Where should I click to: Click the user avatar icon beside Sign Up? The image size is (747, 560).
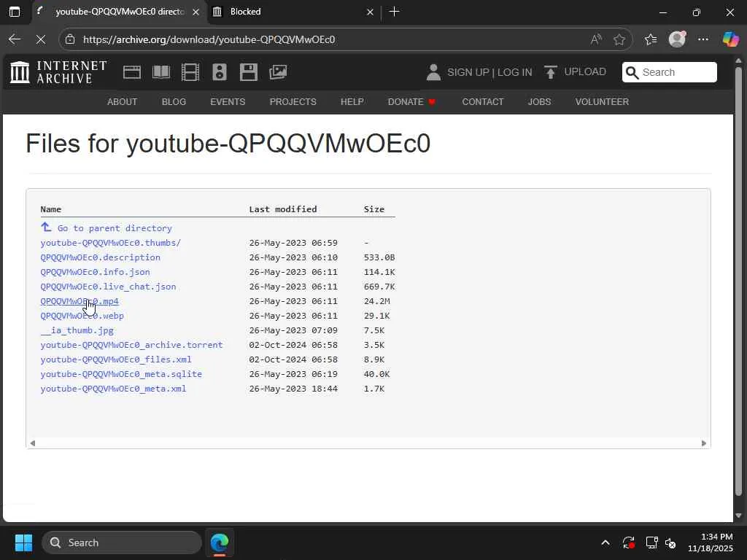[433, 72]
